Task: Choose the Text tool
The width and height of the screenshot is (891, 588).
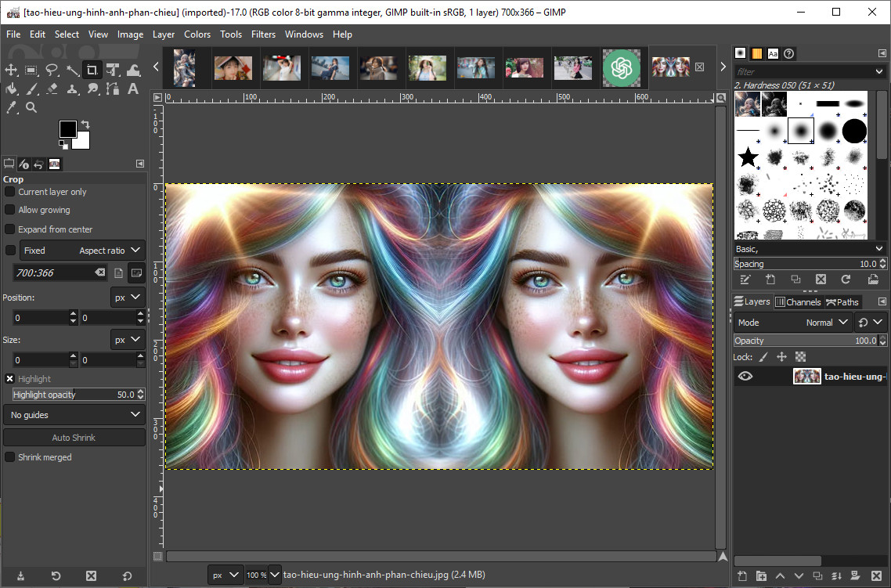Action: point(132,88)
